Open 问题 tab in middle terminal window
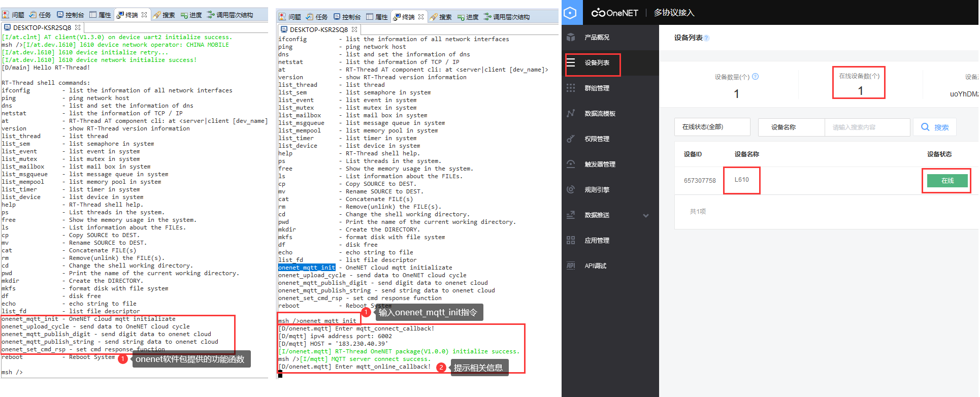Screen dimensions: 980x397 pyautogui.click(x=290, y=17)
